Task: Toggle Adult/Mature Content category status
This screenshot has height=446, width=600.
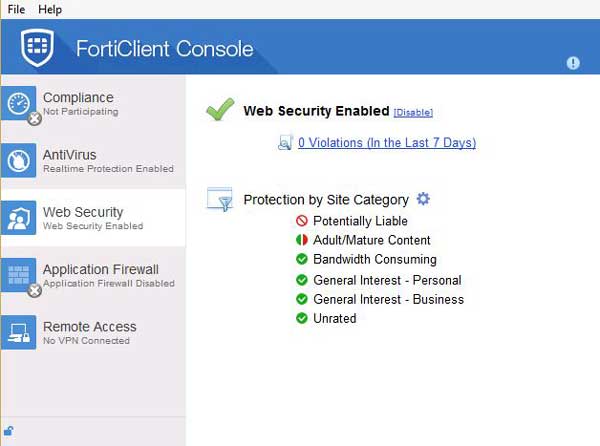Action: coord(301,240)
